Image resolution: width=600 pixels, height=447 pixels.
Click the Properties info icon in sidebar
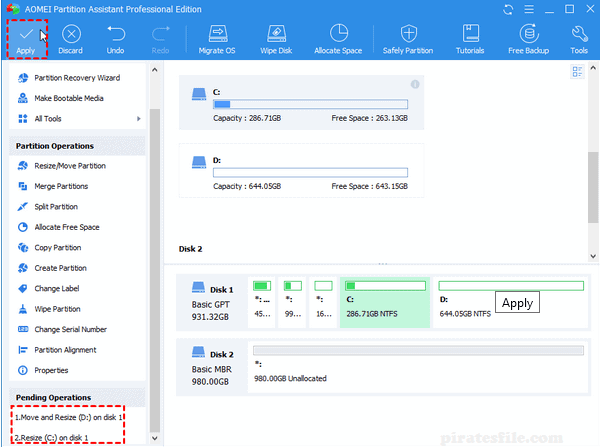click(23, 370)
